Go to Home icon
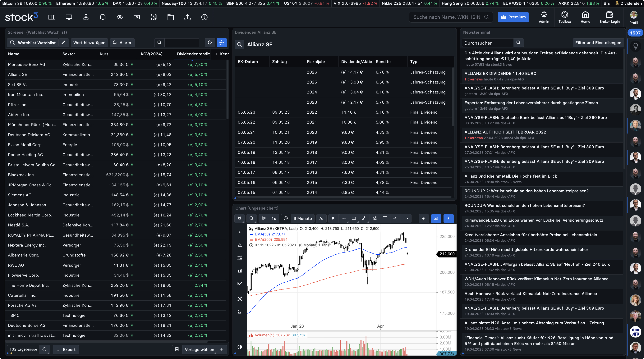 click(585, 17)
